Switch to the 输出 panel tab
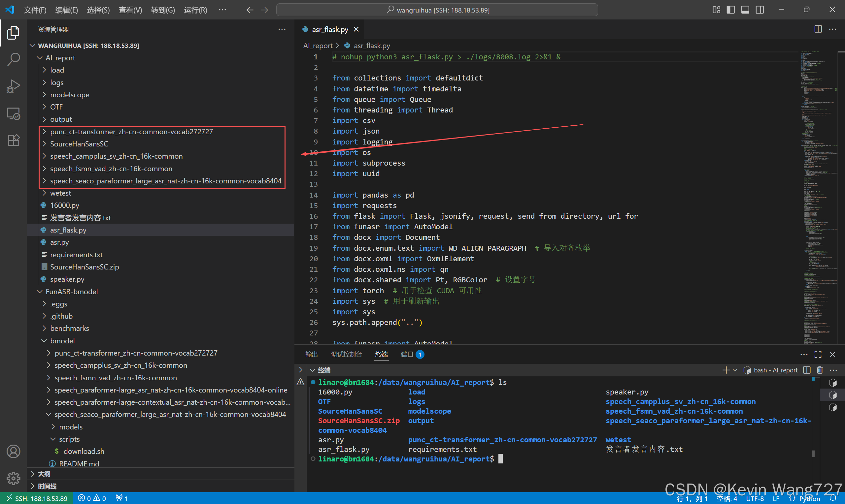The height and width of the screenshot is (504, 845). coord(312,355)
